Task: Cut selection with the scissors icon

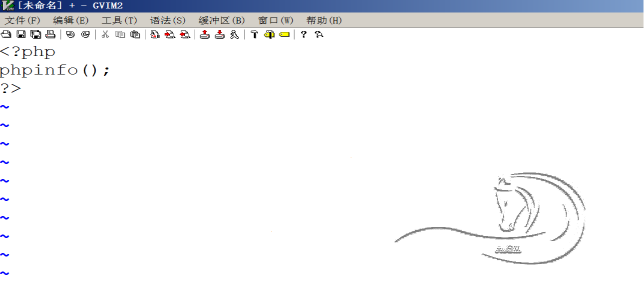Action: 105,34
